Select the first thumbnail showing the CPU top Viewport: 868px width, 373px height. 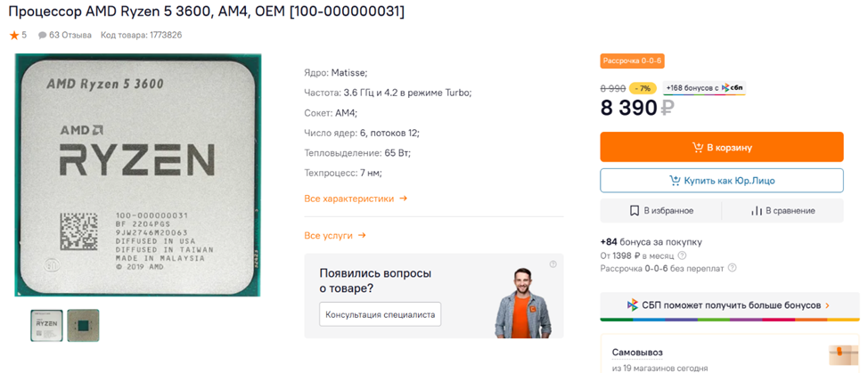click(x=46, y=325)
